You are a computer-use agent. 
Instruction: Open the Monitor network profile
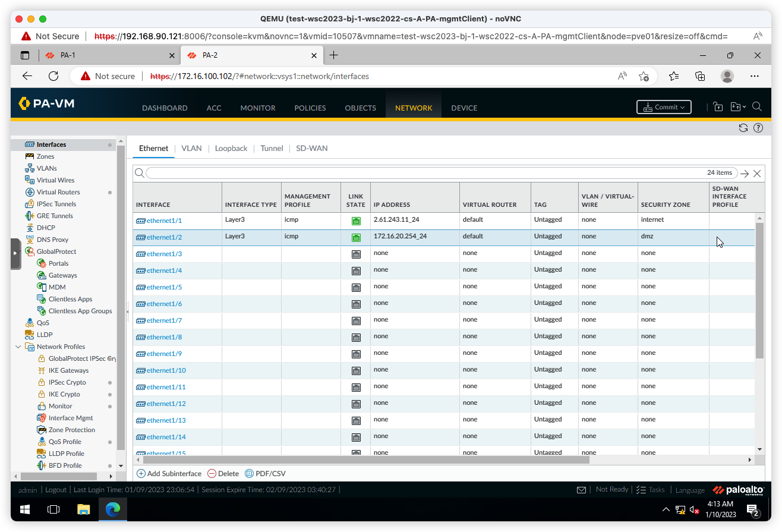tap(55, 406)
